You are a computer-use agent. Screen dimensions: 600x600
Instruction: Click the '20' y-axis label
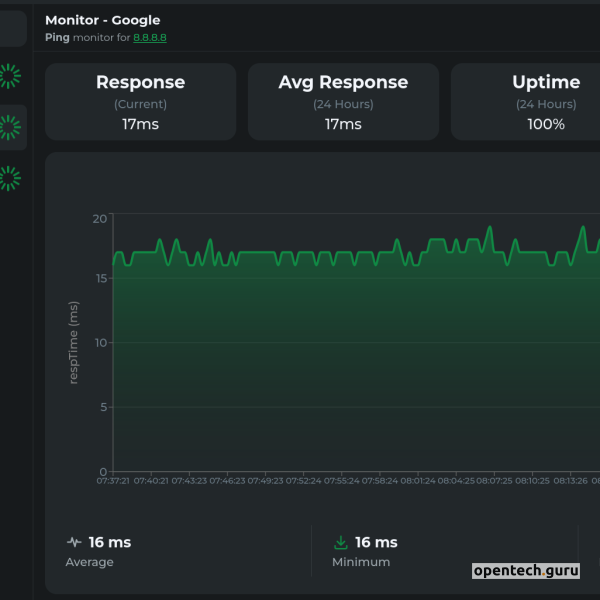tap(100, 219)
